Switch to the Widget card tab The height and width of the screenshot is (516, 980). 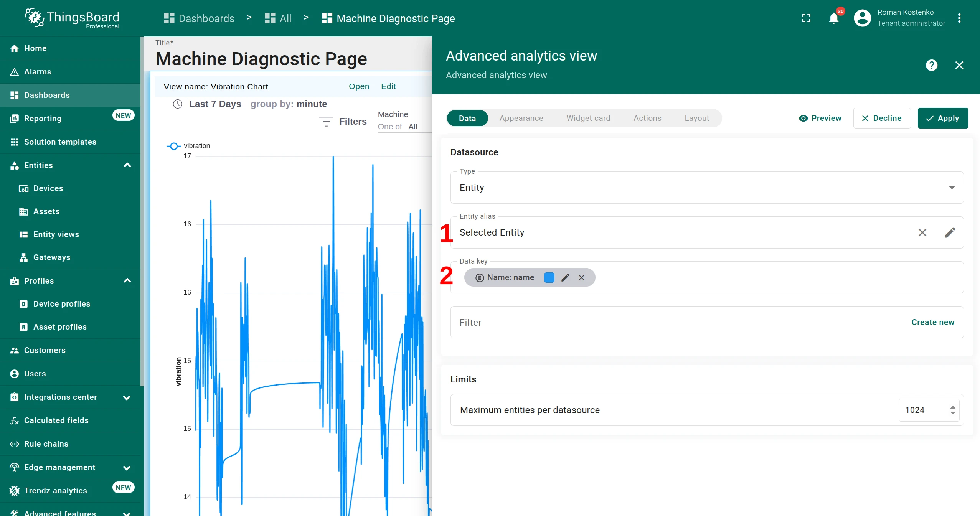click(x=588, y=118)
